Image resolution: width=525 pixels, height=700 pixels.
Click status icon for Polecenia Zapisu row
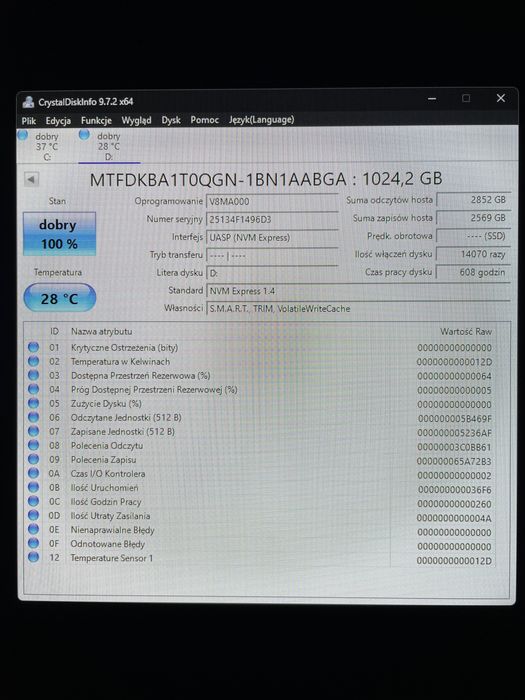pos(33,459)
